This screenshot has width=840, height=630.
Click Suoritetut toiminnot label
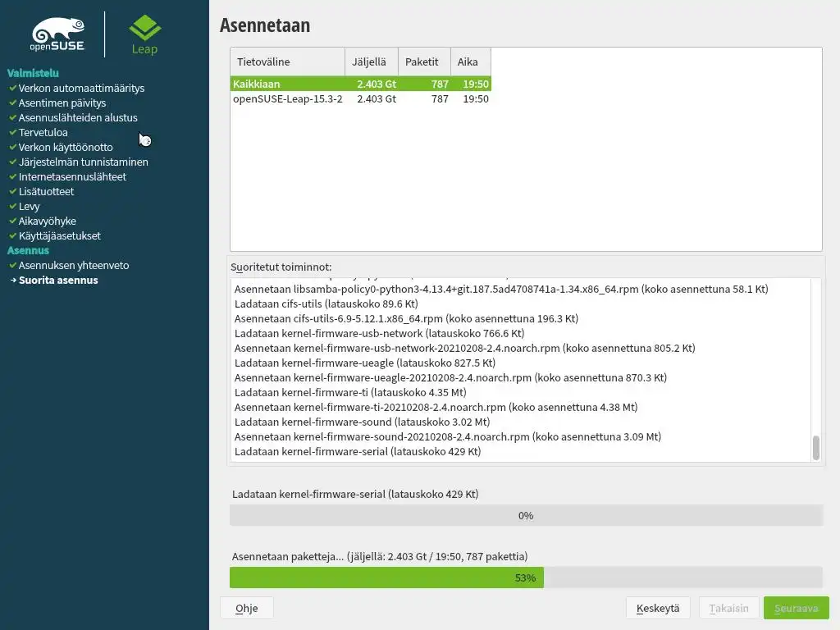coord(281,267)
